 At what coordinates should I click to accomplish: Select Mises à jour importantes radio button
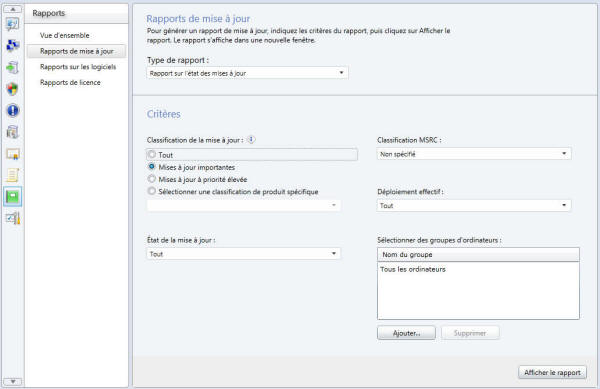point(152,167)
